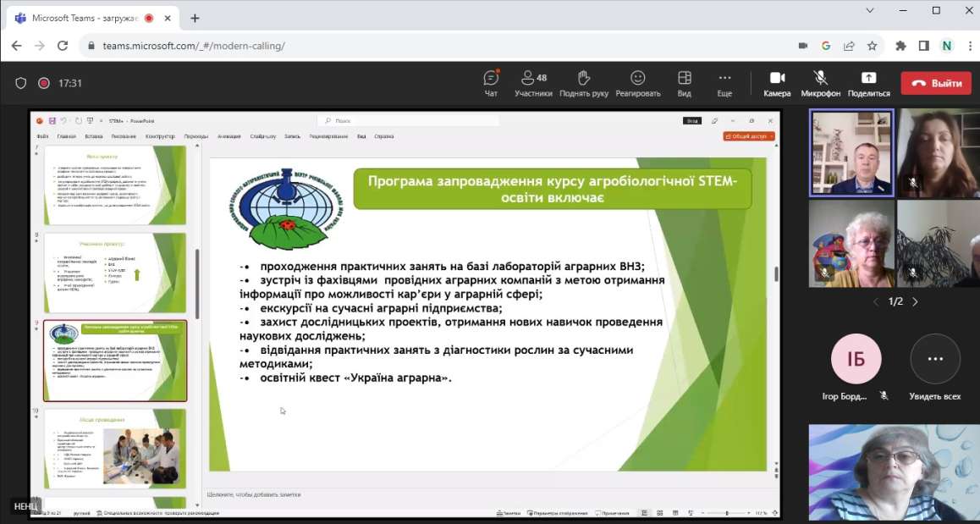Save the presentation with floppy icon
Viewport: 980px width, 524px height.
coord(52,121)
